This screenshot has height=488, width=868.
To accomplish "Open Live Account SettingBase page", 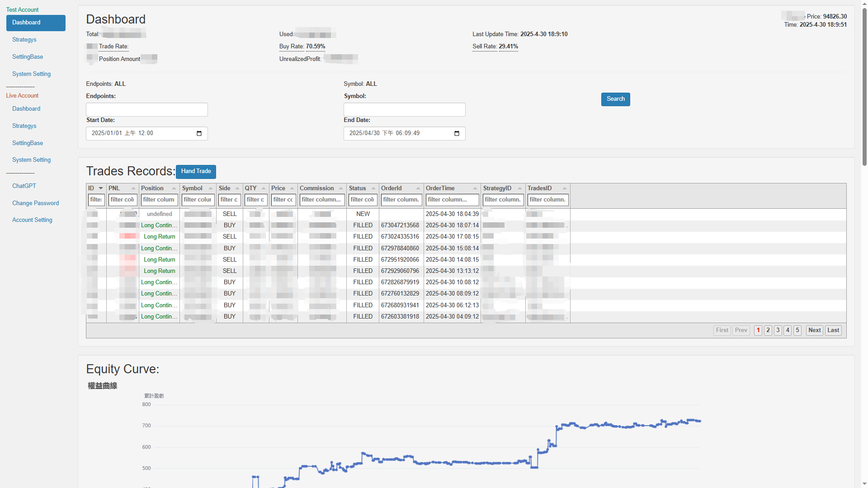I will (x=28, y=143).
